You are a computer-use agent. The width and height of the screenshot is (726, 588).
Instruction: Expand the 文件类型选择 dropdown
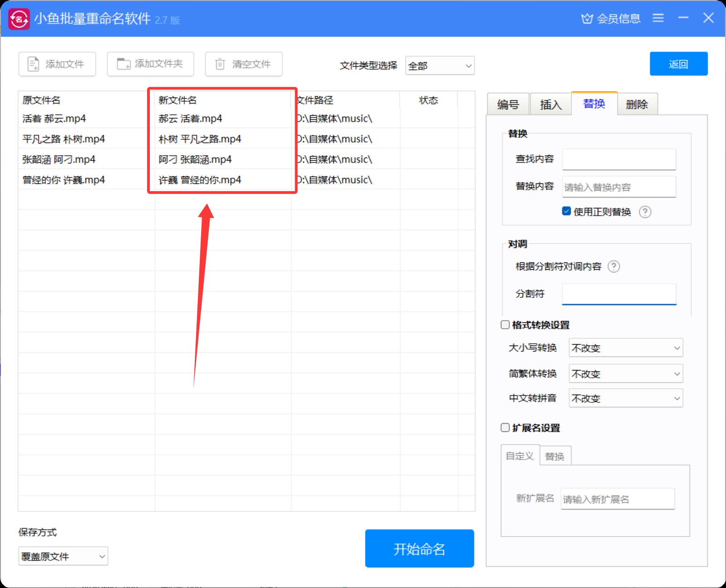[x=440, y=66]
